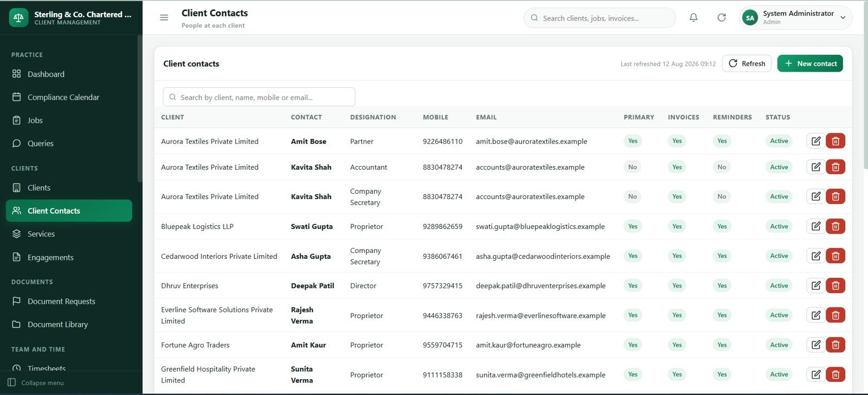Open the Jobs page

tap(69, 120)
